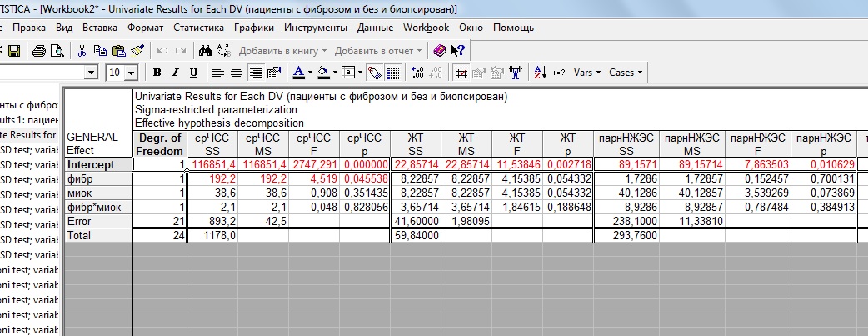
Task: Open Print Preview from the toolbar
Action: pyautogui.click(x=57, y=51)
